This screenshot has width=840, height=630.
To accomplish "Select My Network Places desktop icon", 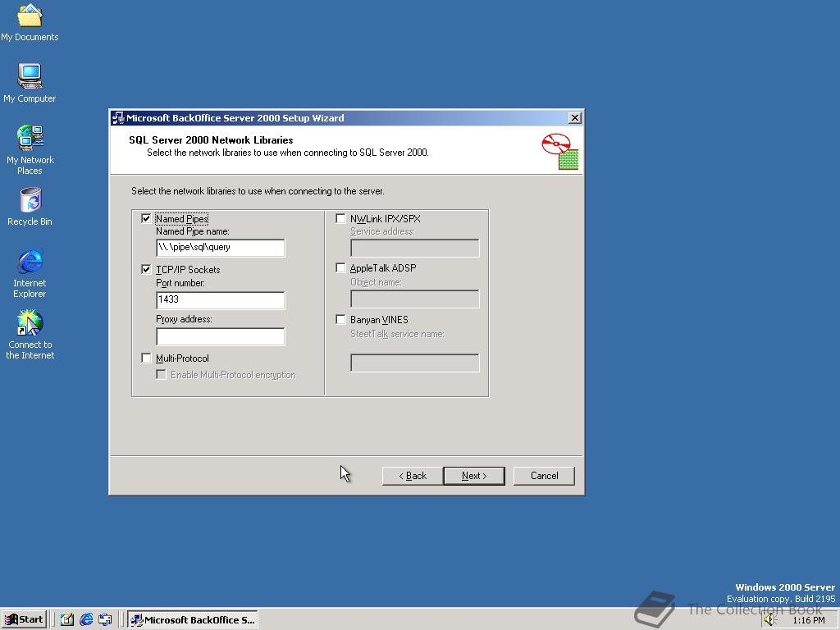I will coord(30,150).
